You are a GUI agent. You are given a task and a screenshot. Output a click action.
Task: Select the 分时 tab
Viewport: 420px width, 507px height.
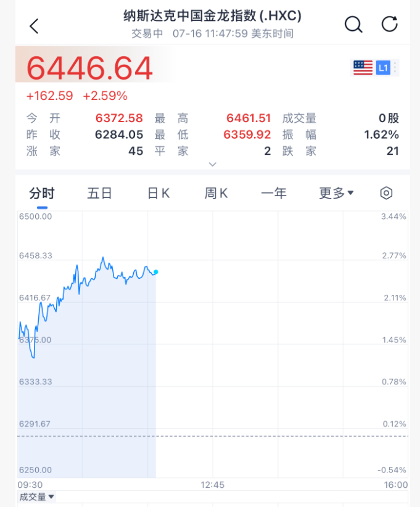point(42,193)
